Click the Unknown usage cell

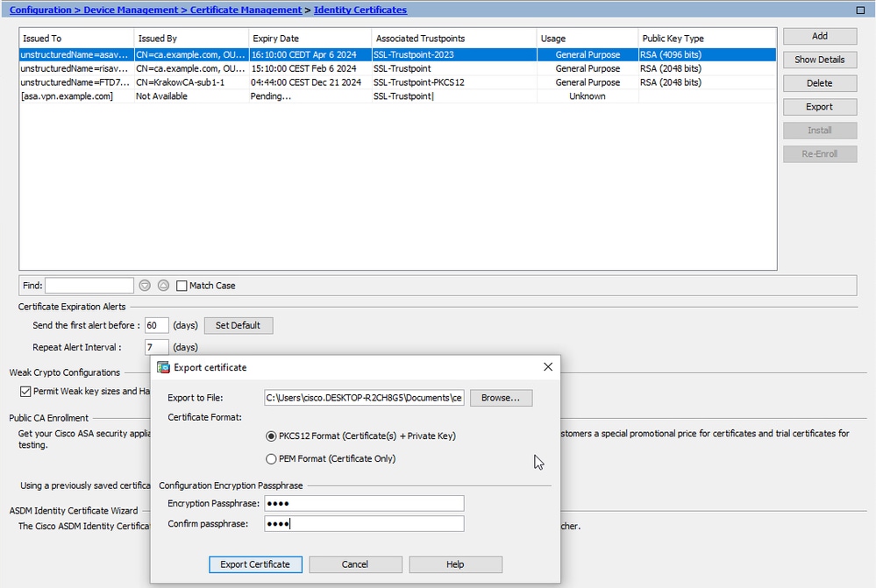pyautogui.click(x=588, y=96)
